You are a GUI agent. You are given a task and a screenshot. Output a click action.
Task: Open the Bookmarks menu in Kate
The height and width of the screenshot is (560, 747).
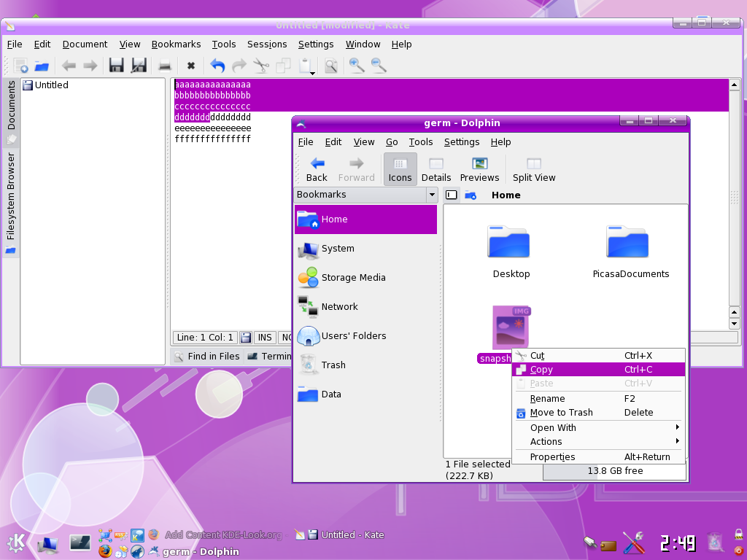[x=176, y=44]
